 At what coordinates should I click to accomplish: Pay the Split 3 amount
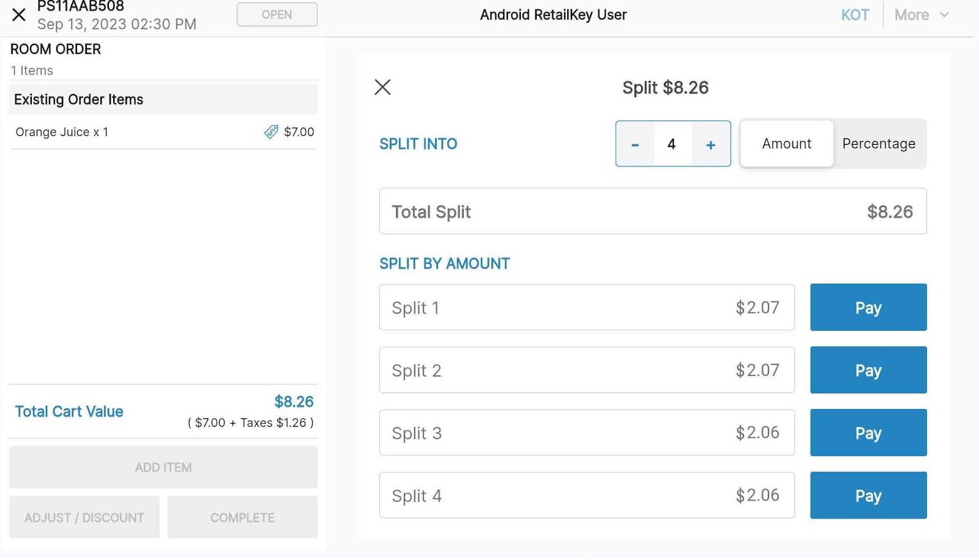click(x=868, y=433)
